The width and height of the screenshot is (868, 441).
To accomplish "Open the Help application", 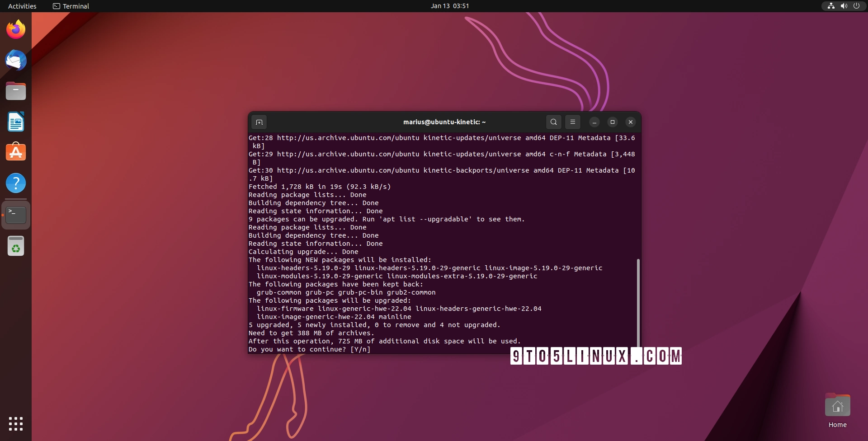I will 16,183.
